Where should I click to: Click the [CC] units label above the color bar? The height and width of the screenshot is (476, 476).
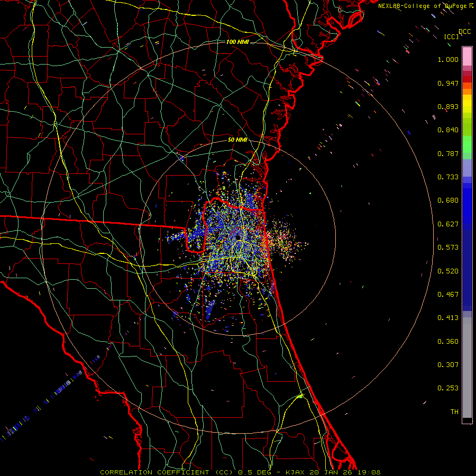coord(452,36)
